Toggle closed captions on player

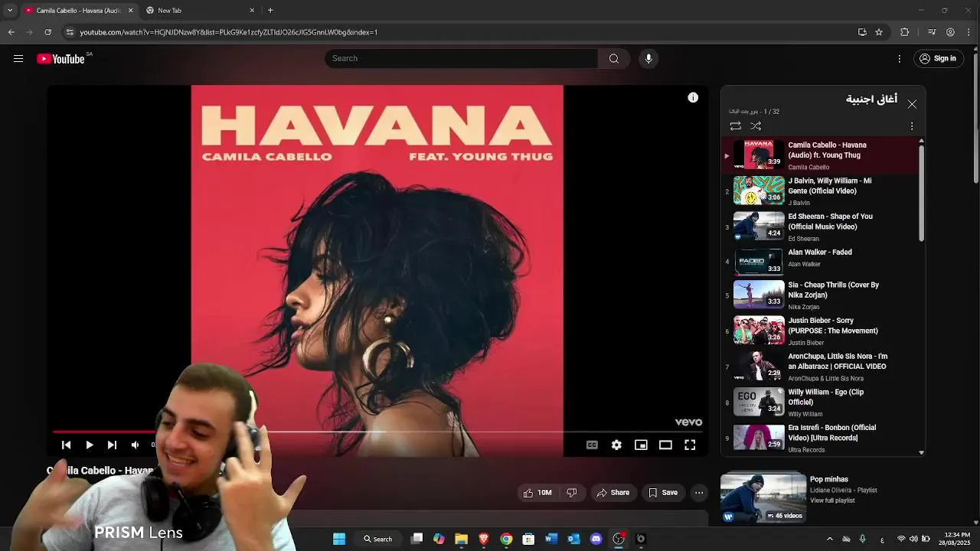[x=592, y=445]
